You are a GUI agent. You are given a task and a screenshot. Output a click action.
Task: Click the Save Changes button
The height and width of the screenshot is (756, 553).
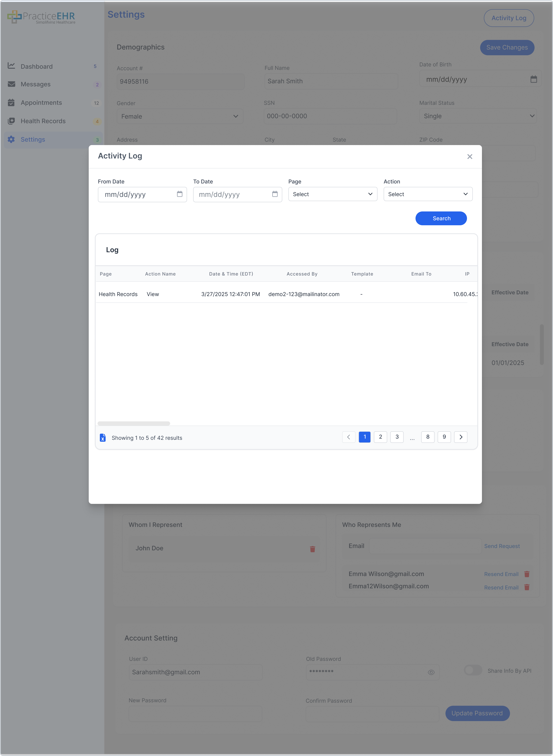point(507,48)
